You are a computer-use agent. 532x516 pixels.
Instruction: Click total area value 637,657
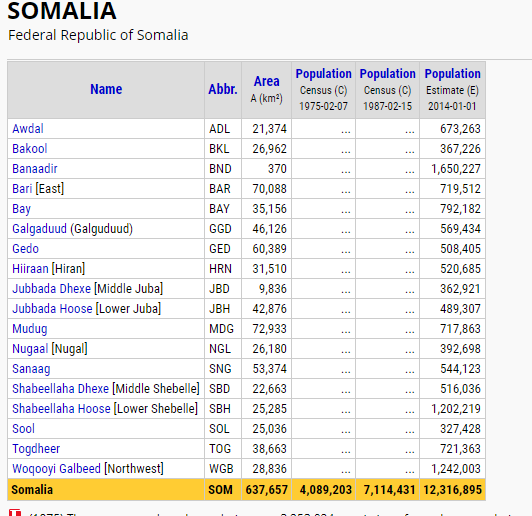pos(267,490)
